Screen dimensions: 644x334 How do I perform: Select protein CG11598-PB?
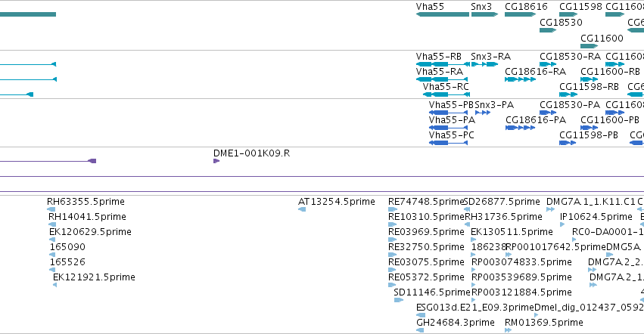coord(568,143)
